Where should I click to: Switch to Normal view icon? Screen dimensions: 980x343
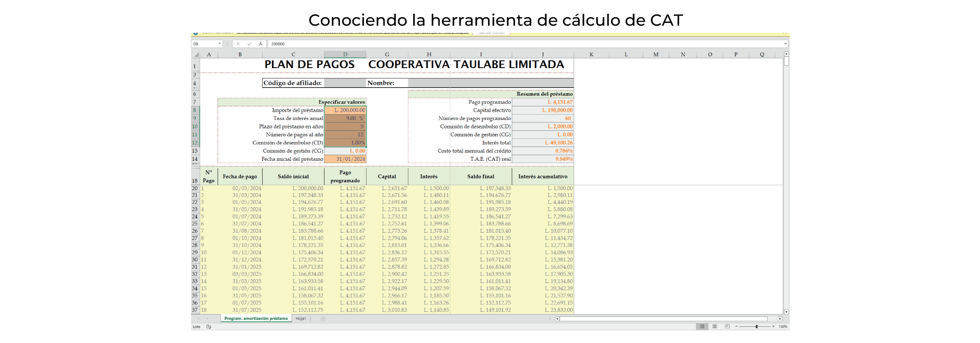702,326
